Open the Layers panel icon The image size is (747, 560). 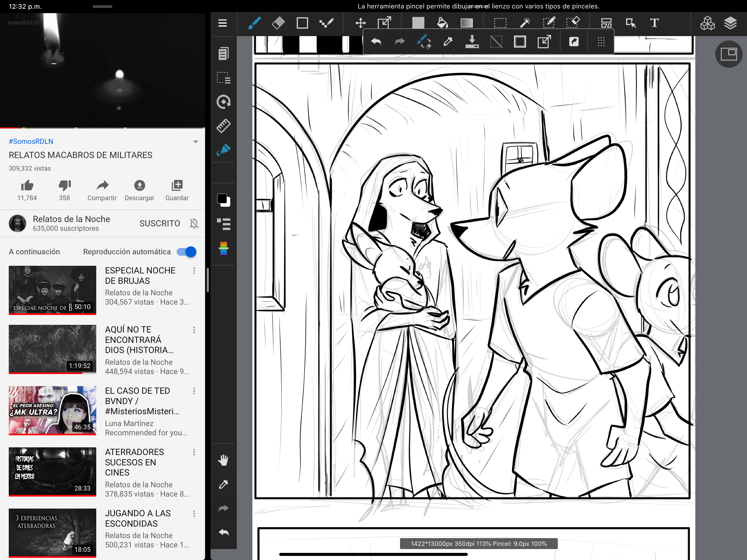click(730, 23)
